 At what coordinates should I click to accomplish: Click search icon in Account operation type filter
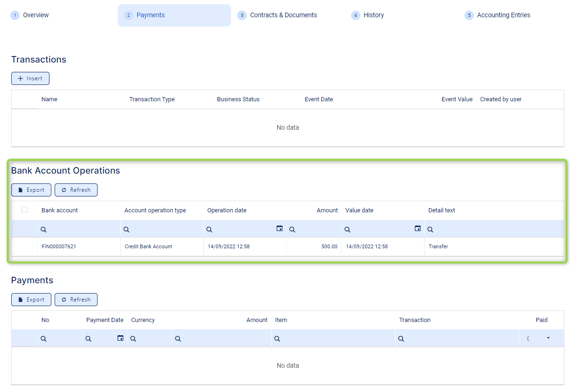(127, 230)
